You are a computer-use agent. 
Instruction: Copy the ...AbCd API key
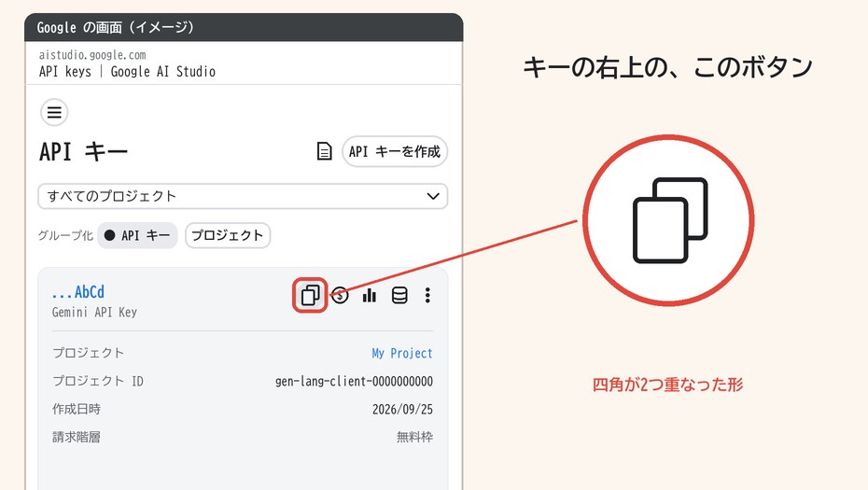click(310, 295)
